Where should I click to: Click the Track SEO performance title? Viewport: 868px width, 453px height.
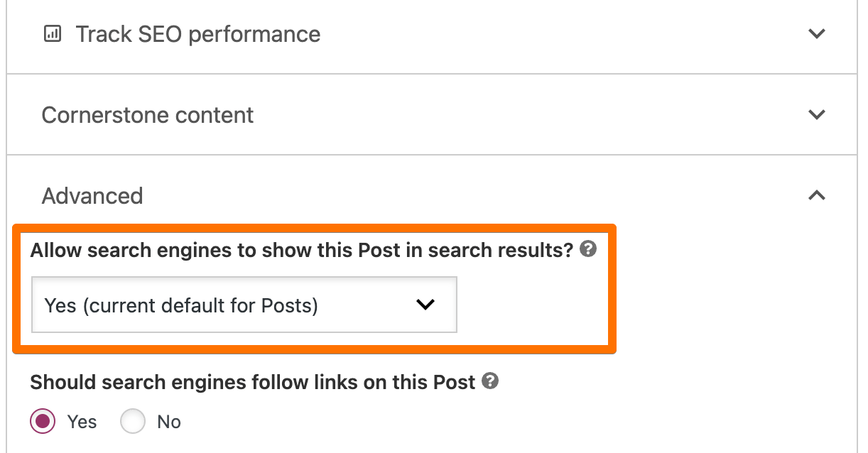pyautogui.click(x=198, y=34)
